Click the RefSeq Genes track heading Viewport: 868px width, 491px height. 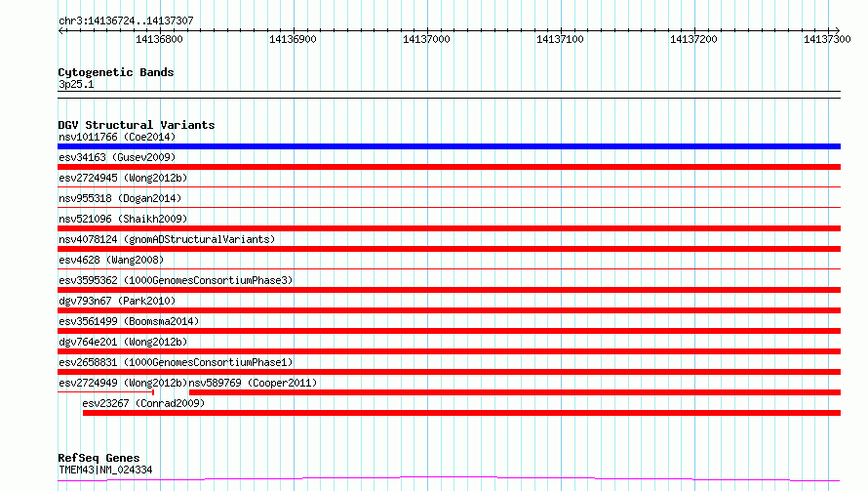click(99, 458)
